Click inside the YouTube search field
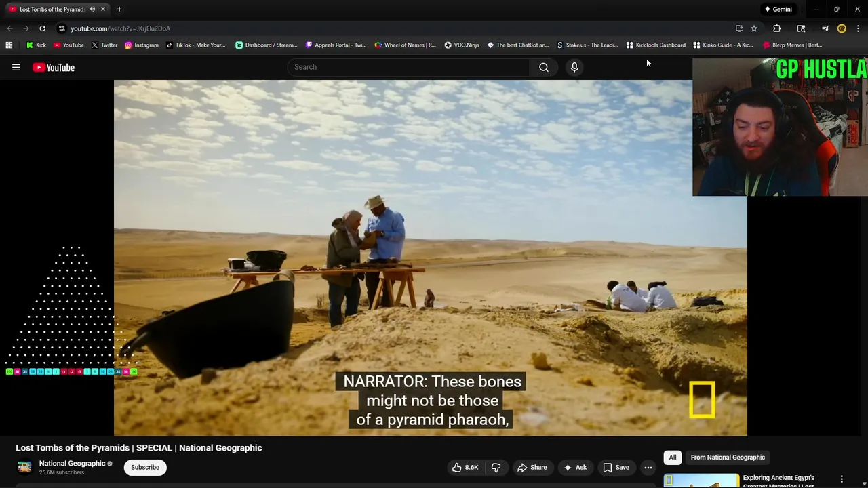The height and width of the screenshot is (488, 868). pyautogui.click(x=409, y=67)
